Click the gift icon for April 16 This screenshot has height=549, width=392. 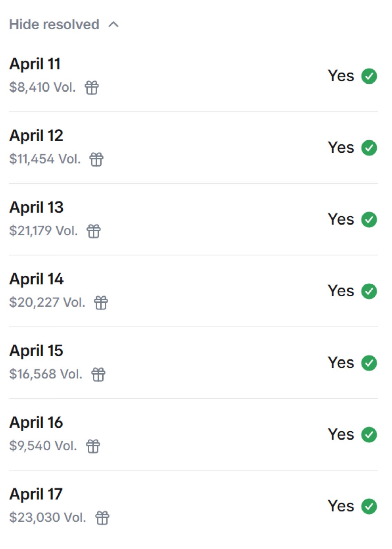(93, 446)
